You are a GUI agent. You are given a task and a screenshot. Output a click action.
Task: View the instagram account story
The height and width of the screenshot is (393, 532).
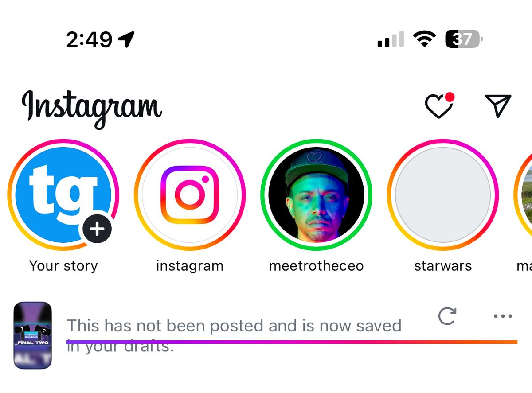pos(190,195)
